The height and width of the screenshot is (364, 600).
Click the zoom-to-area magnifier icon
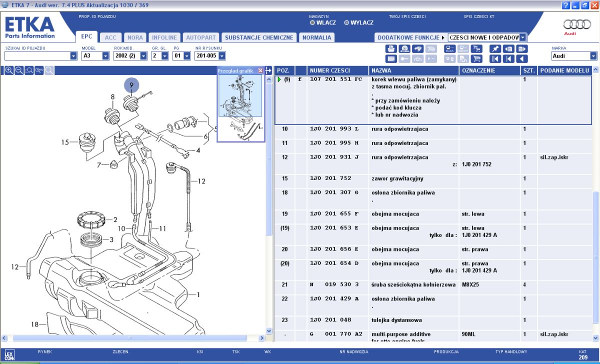29,70
